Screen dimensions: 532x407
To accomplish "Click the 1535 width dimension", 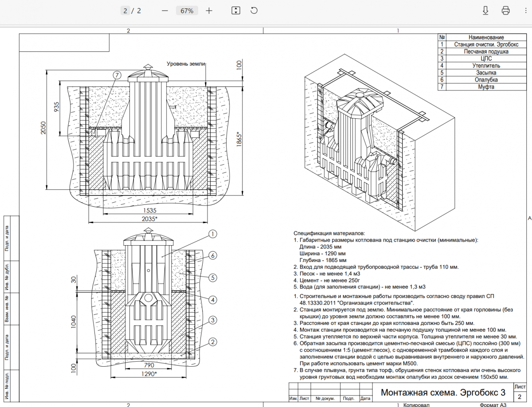I will click(x=150, y=211).
